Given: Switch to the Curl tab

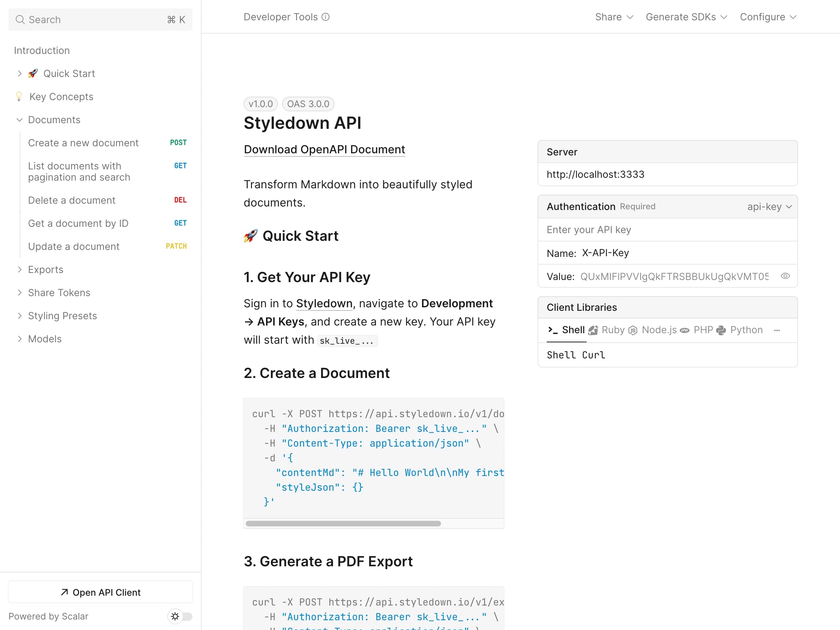Looking at the screenshot, I should (x=594, y=355).
